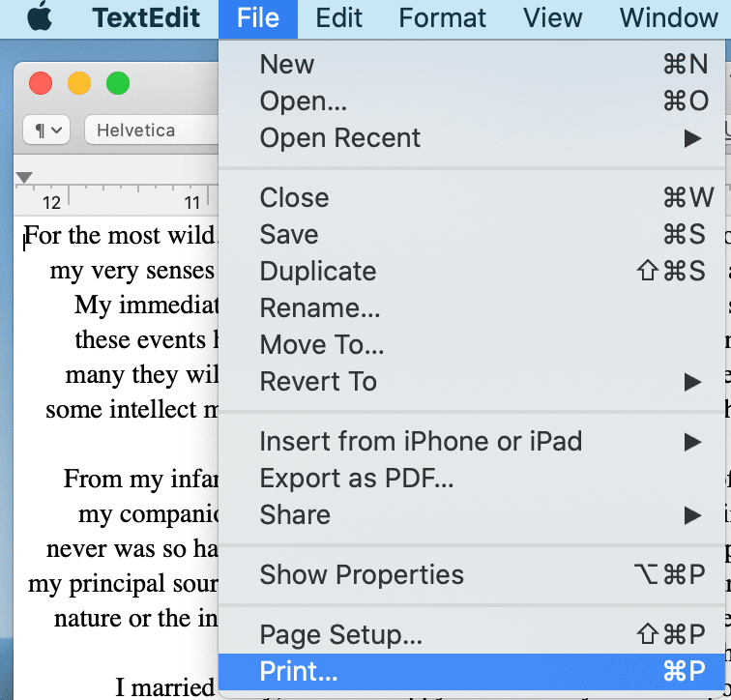Choose New from the File menu
The image size is (731, 700).
(x=471, y=65)
